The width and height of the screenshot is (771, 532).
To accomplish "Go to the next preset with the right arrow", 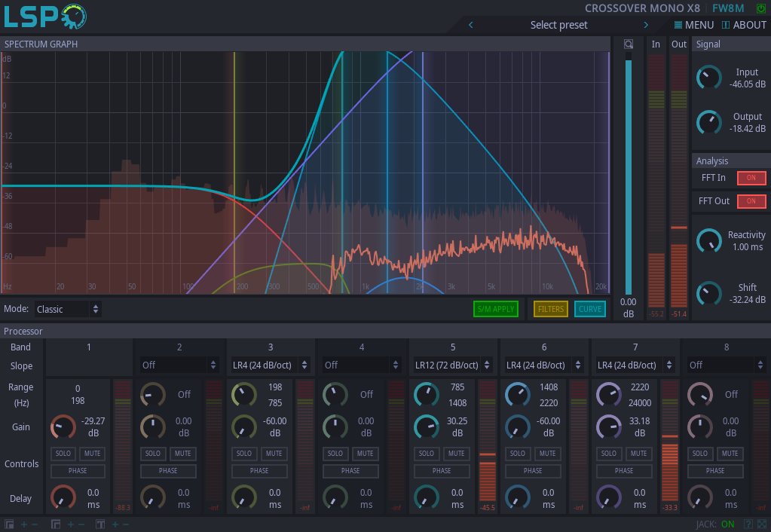I will point(646,25).
